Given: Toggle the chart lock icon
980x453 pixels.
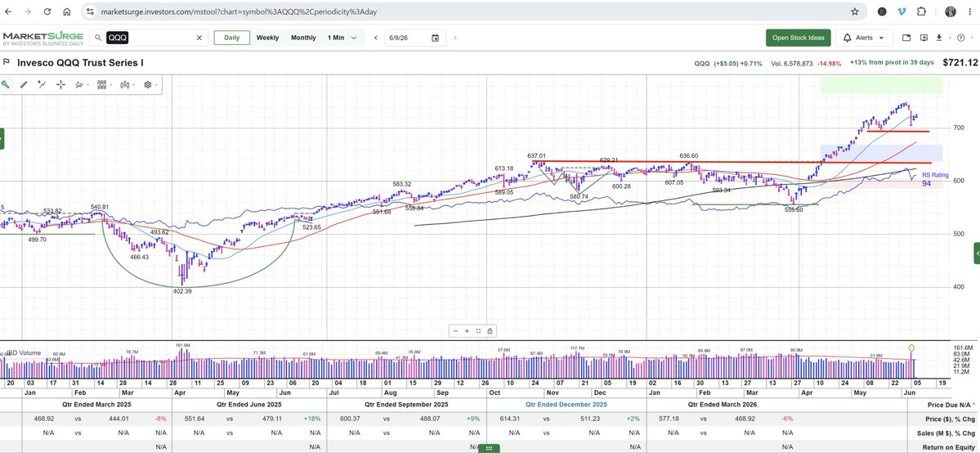Looking at the screenshot, I should pos(490,331).
